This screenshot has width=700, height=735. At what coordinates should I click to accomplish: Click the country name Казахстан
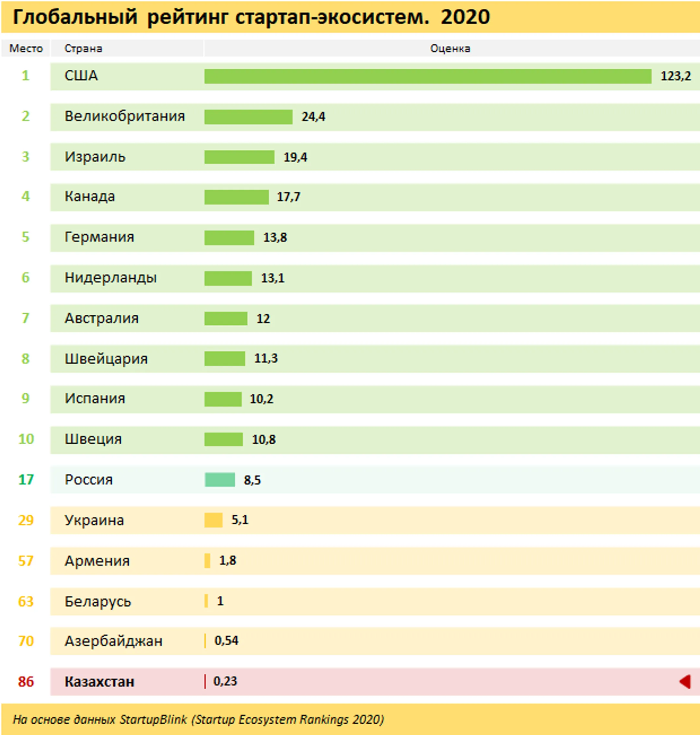point(99,682)
